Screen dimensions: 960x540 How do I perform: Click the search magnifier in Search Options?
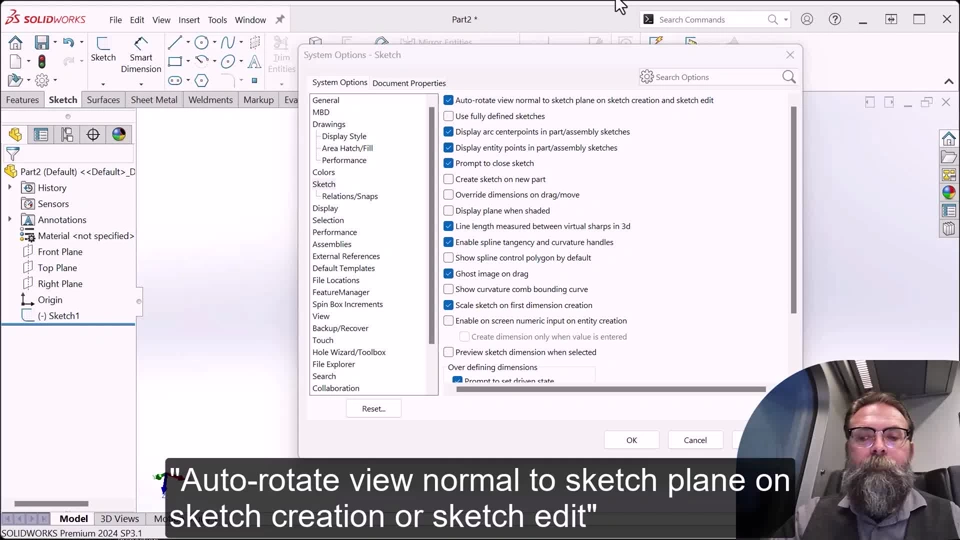[x=789, y=77]
